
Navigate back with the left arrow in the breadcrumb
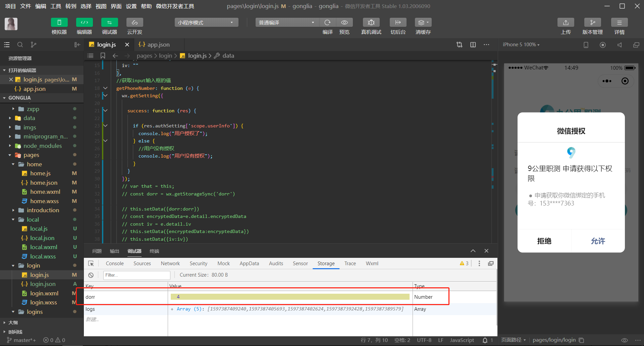[115, 56]
